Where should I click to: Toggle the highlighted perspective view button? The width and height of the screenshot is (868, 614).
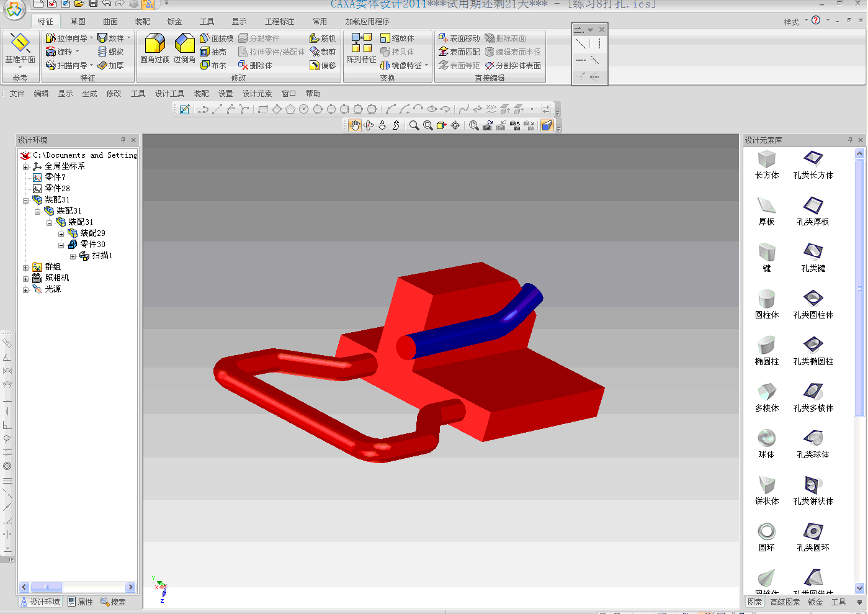(x=547, y=125)
